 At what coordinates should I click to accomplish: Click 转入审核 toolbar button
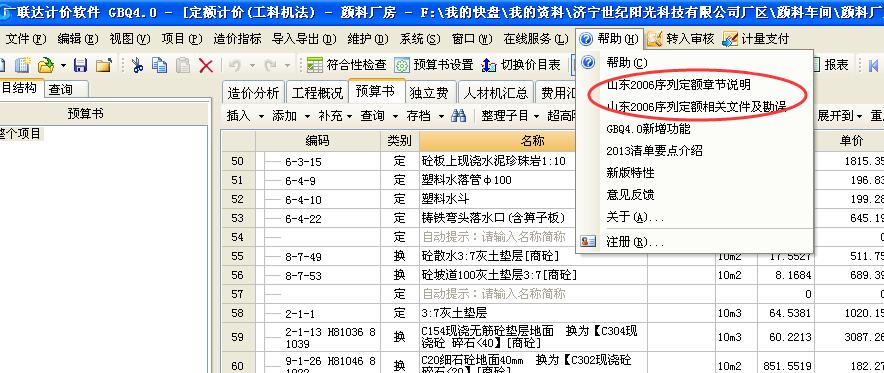680,39
